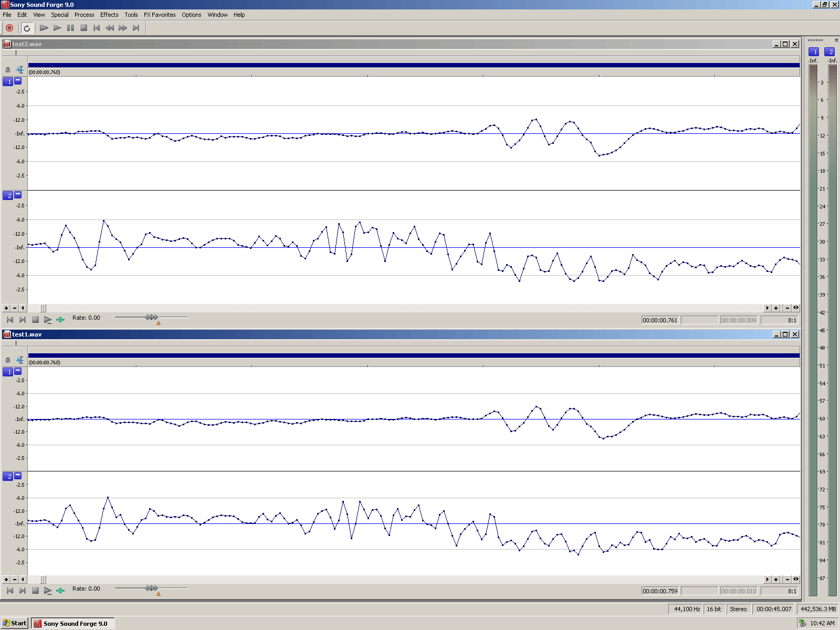Click the Record button in main transport toolbar
Screen dimensions: 840x630
pos(9,28)
